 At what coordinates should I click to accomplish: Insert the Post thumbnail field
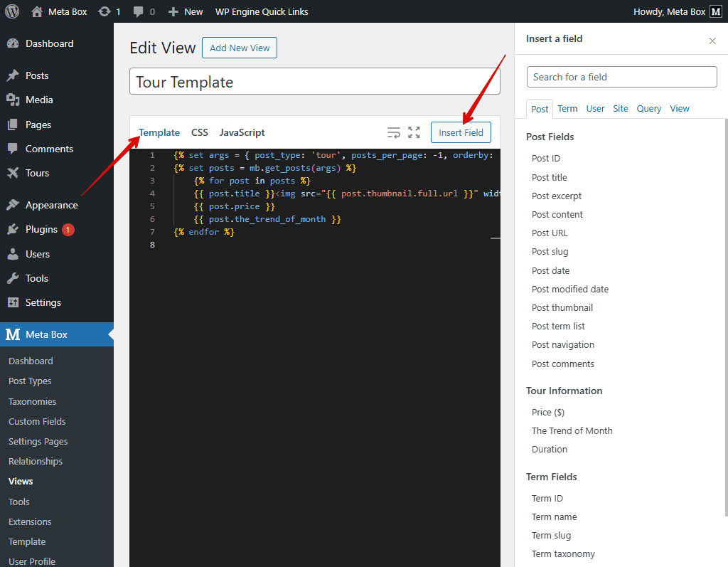(562, 307)
